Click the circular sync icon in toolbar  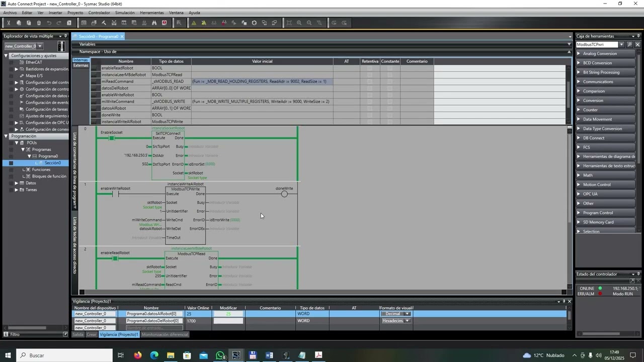(x=254, y=23)
